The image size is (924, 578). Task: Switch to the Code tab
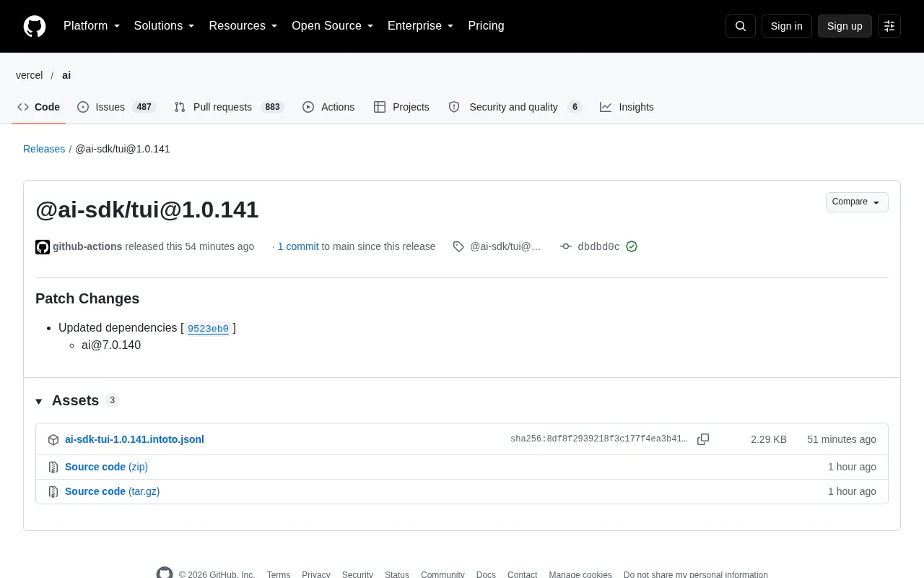click(39, 107)
